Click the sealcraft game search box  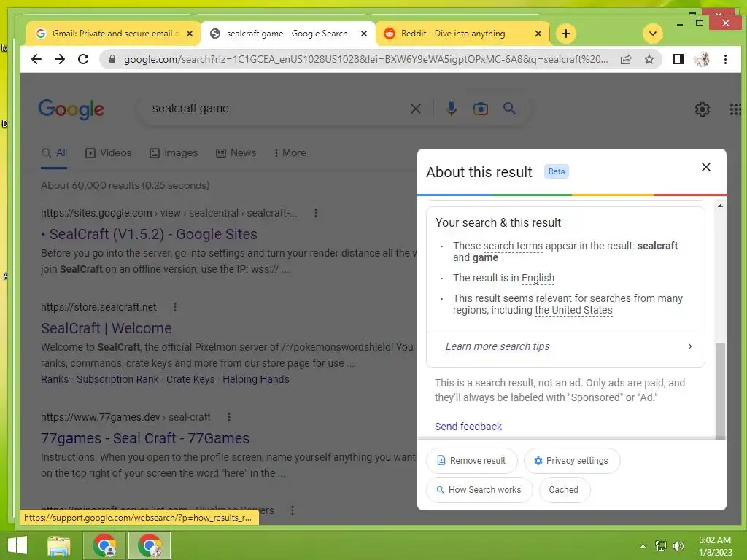(x=276, y=109)
